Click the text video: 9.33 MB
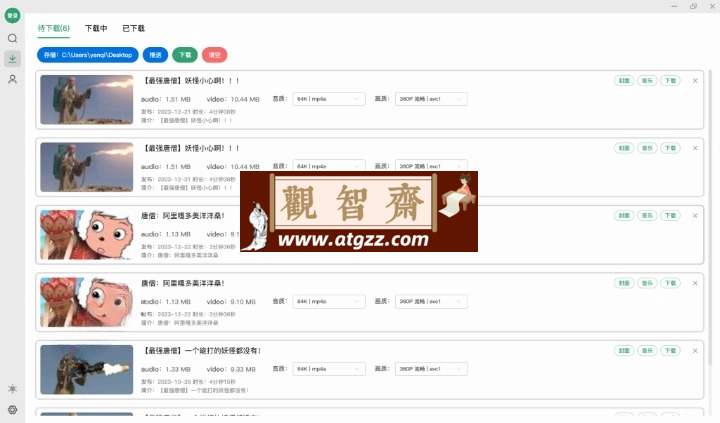This screenshot has height=423, width=720. coord(231,369)
